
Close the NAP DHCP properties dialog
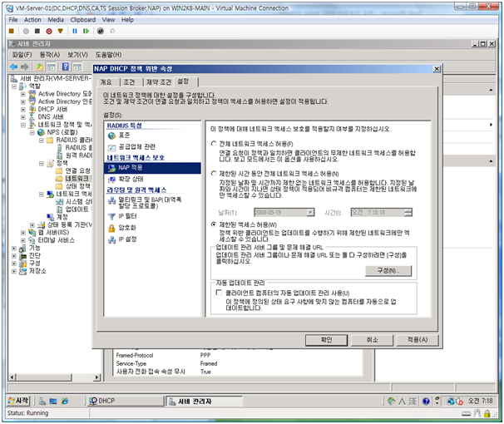click(437, 69)
